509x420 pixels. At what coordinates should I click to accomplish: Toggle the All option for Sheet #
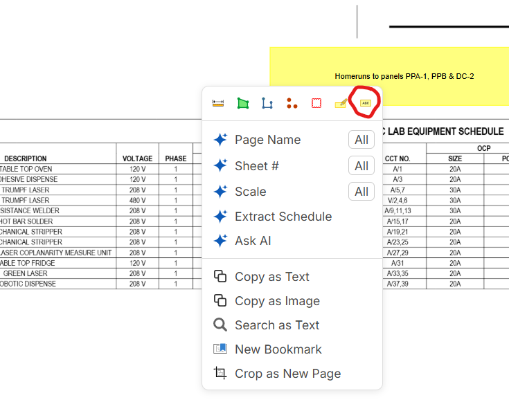(361, 166)
